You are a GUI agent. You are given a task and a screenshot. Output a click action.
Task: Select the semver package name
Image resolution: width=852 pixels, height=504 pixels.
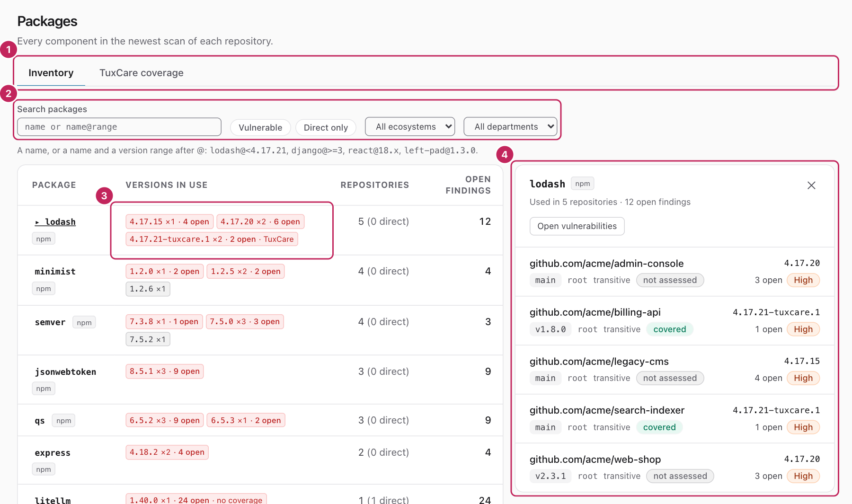click(x=50, y=322)
